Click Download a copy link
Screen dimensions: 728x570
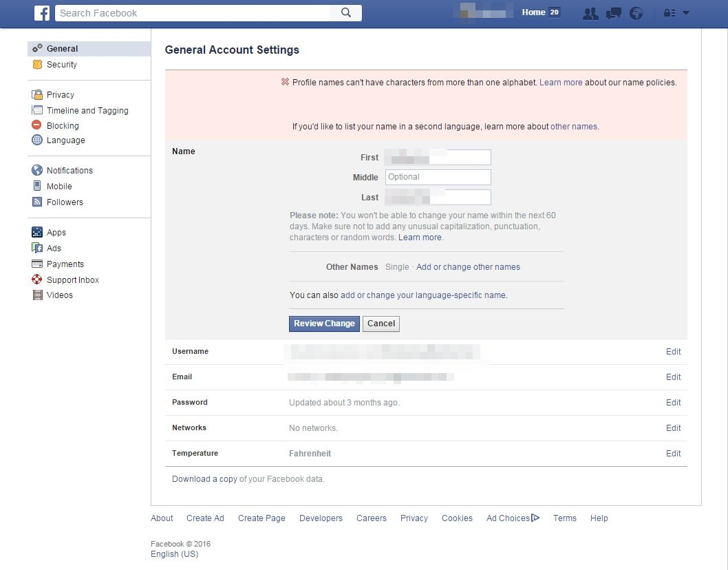coord(204,479)
